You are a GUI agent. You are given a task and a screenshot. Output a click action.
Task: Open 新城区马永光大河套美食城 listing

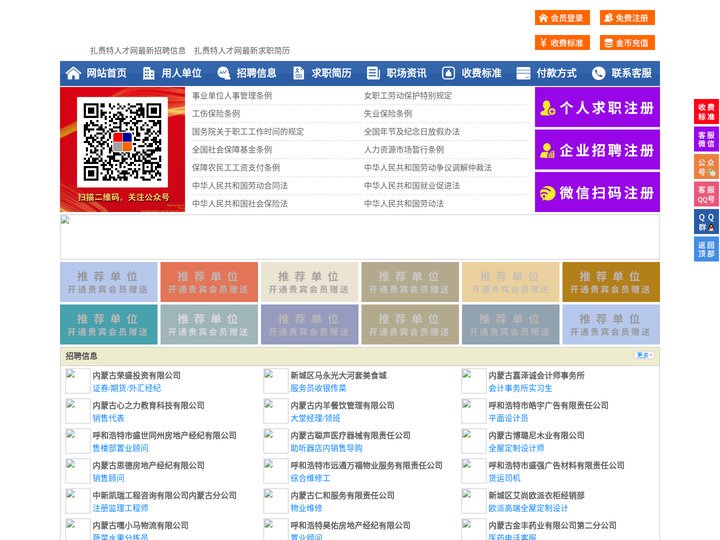pos(338,375)
